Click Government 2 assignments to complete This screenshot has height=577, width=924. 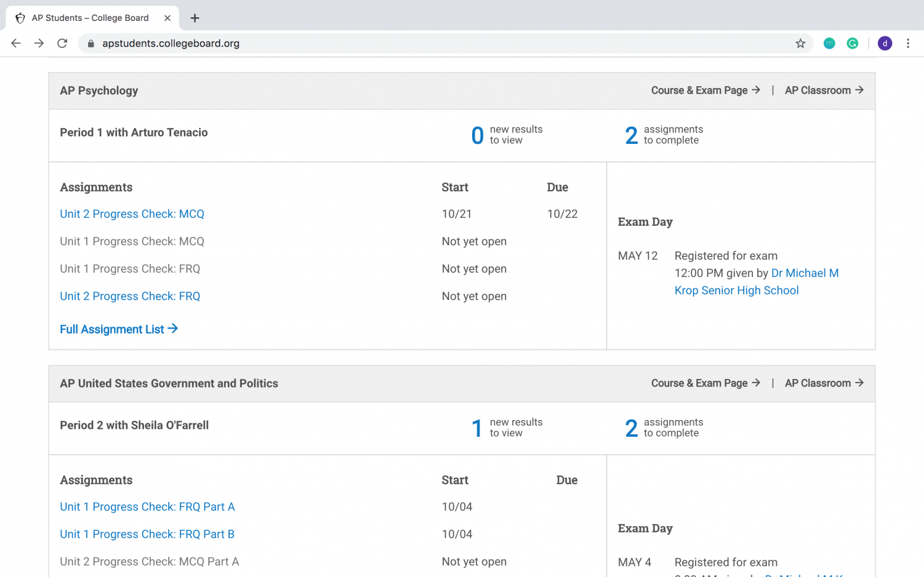click(x=664, y=428)
